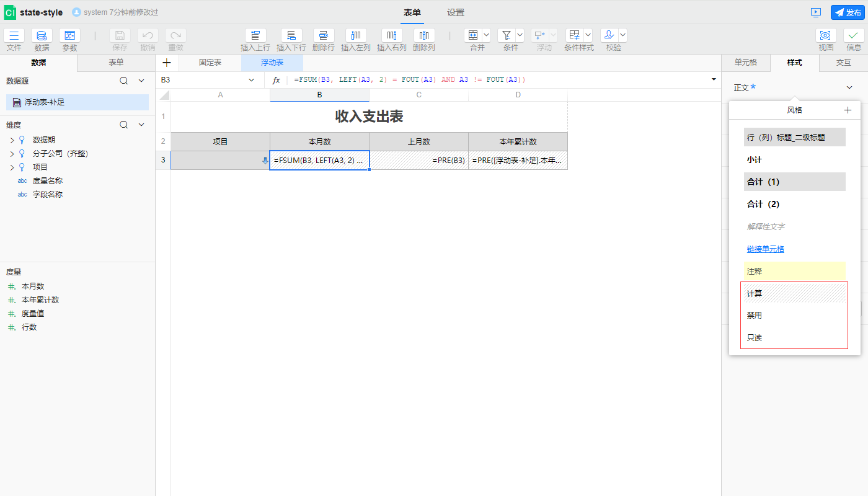
Task: Collapse the 正文 style dropdown
Action: [x=849, y=87]
